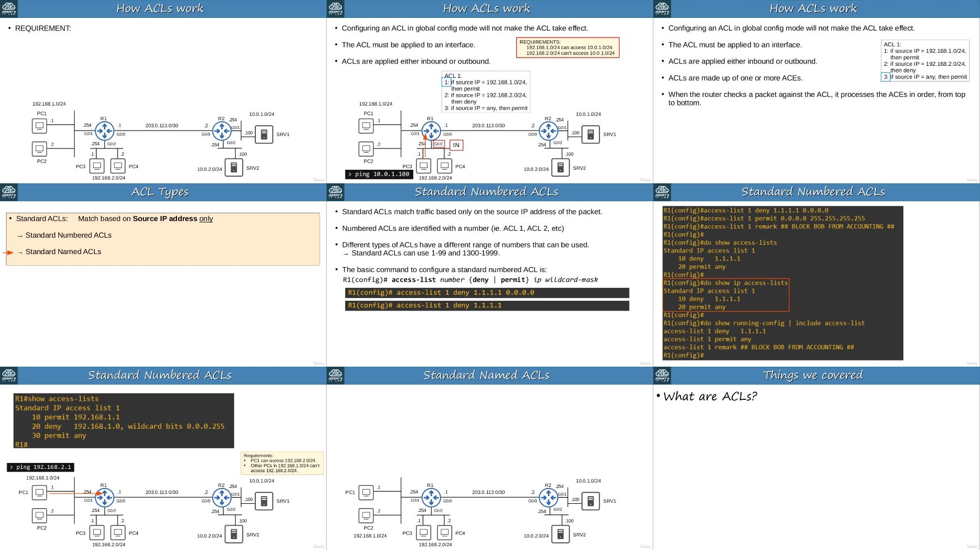This screenshot has height=550, width=980.
Task: Click 'R1#show access-lists' terminal line
Action: pyautogui.click(x=57, y=399)
